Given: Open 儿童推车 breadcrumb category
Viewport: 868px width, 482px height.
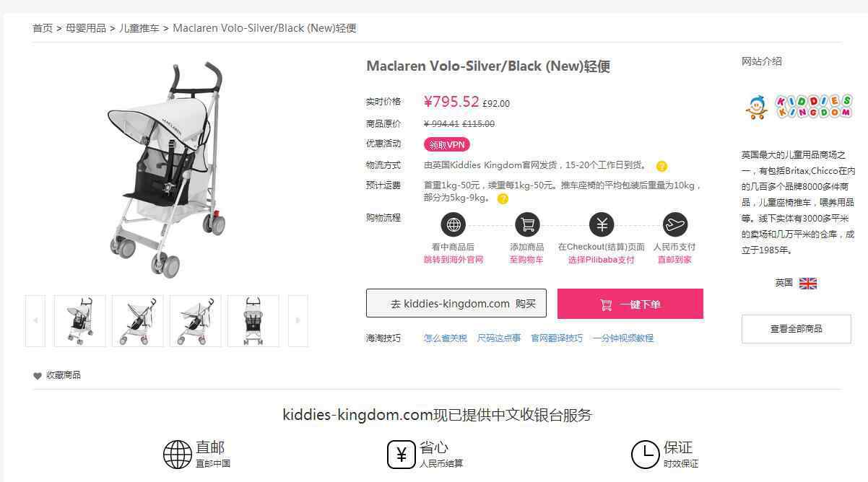Looking at the screenshot, I should [139, 28].
